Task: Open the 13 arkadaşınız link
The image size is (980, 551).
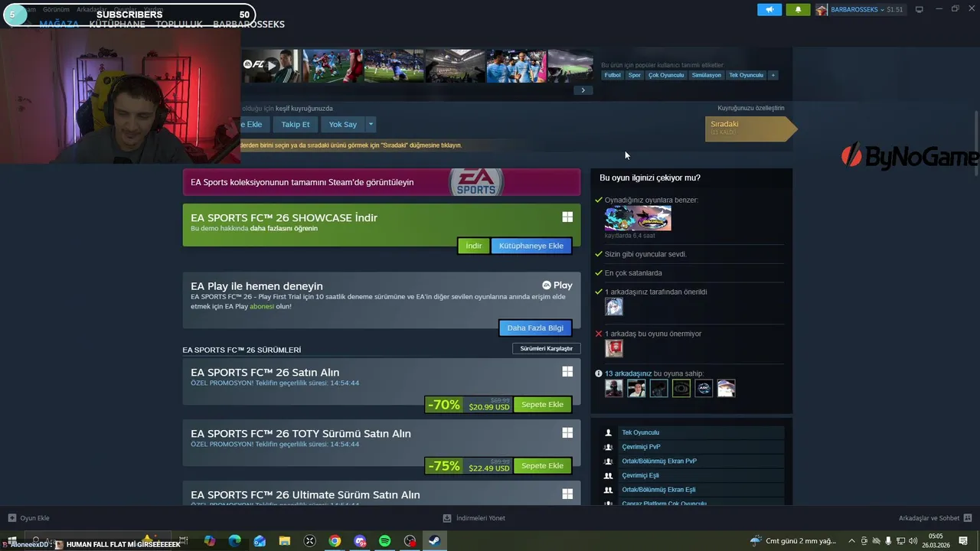Action: pyautogui.click(x=629, y=373)
